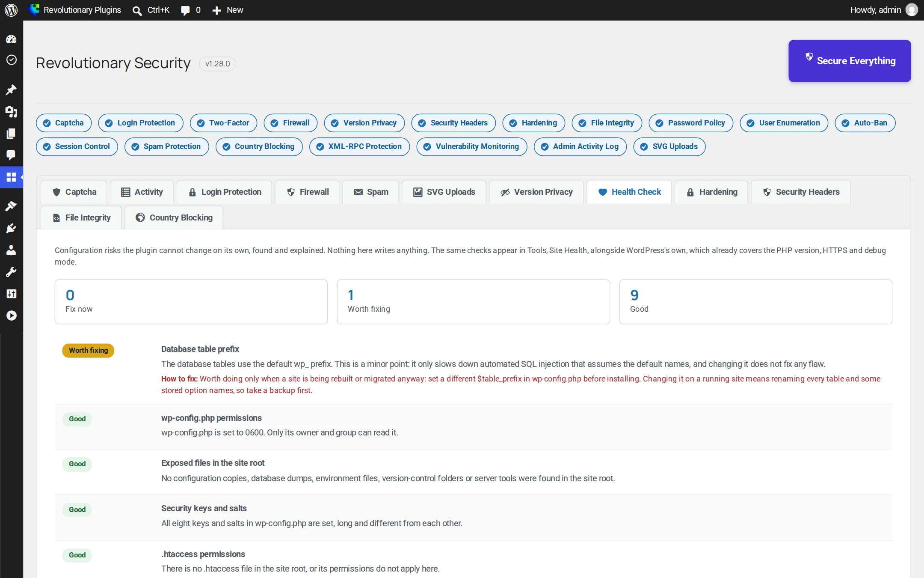Image resolution: width=924 pixels, height=578 pixels.
Task: Open the New content menu
Action: click(228, 10)
